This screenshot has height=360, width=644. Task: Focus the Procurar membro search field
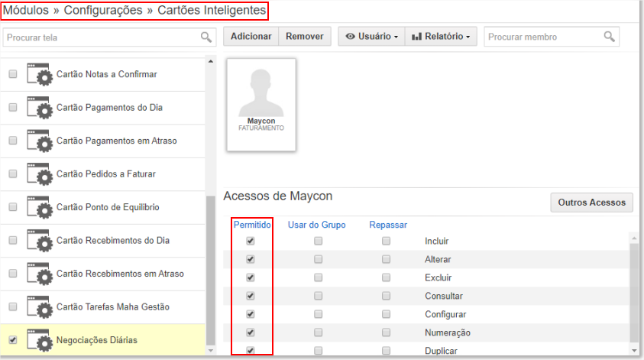552,37
